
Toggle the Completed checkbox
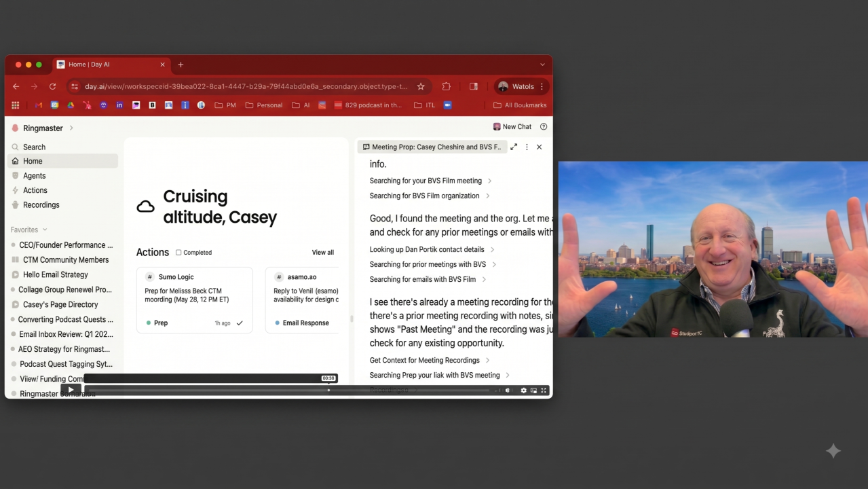tap(178, 253)
